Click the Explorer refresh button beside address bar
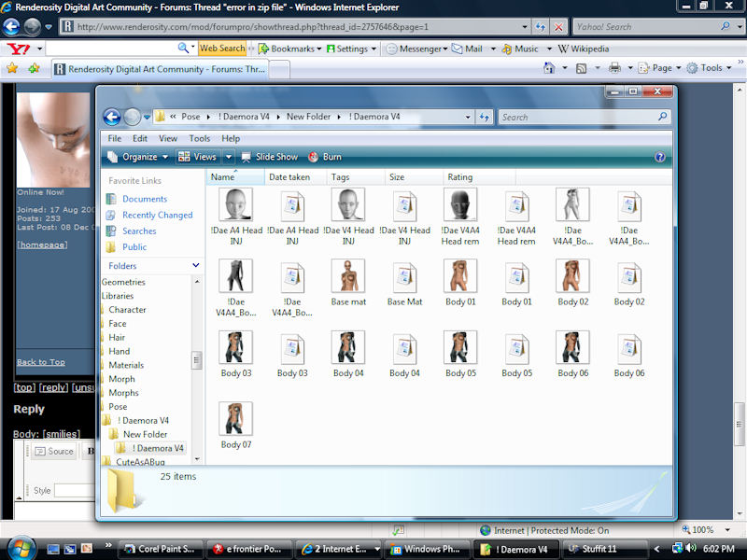The height and width of the screenshot is (560, 747). coord(485,117)
